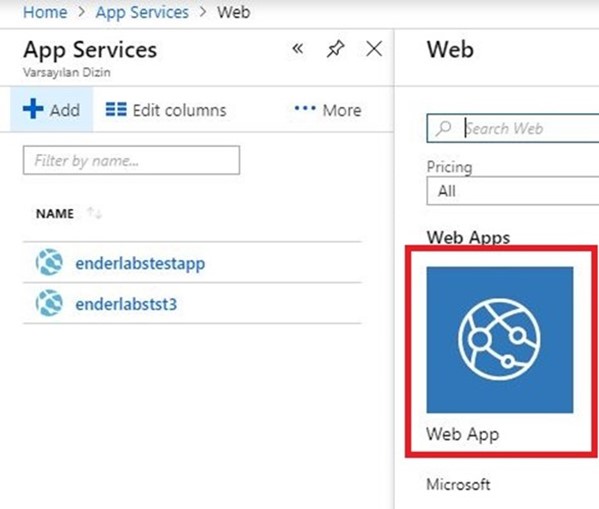This screenshot has width=599, height=509.
Task: Go to App Services breadcrumb
Action: 142,12
